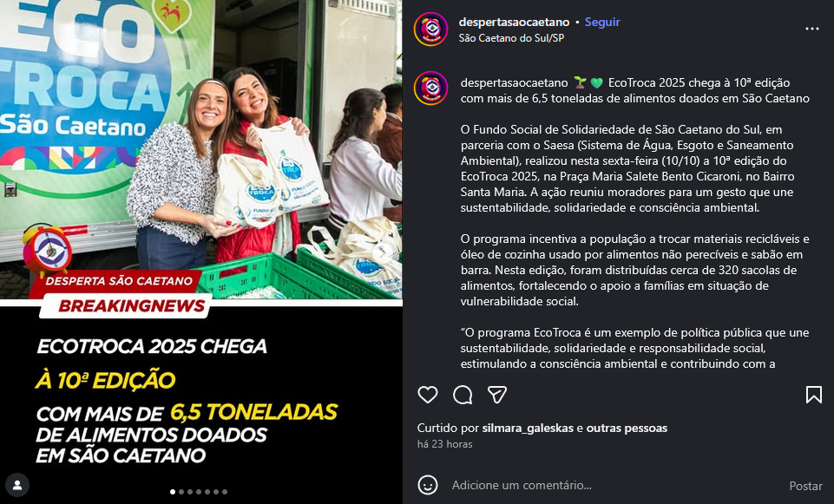The image size is (834, 504).
Task: Select the last carousel indicator dot
Action: 225,492
